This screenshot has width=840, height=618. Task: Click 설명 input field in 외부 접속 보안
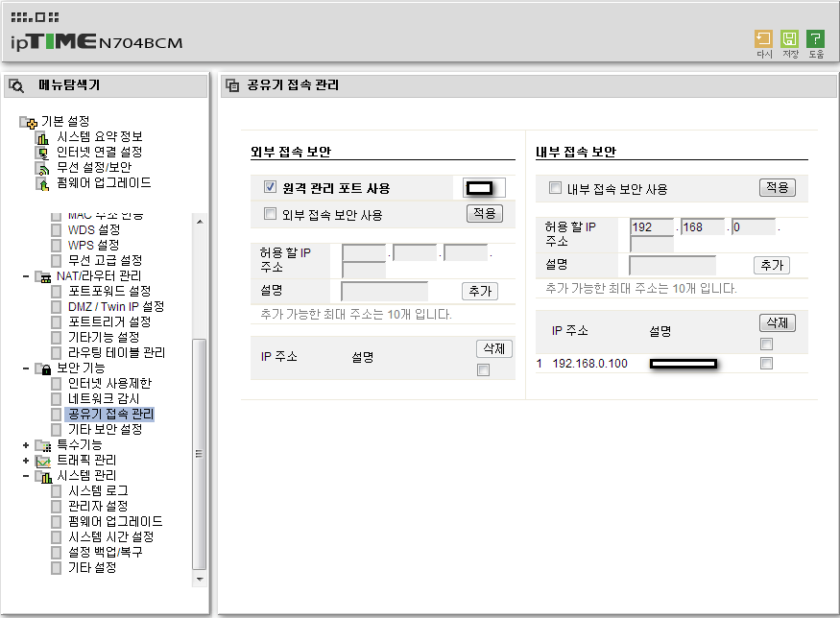(385, 292)
